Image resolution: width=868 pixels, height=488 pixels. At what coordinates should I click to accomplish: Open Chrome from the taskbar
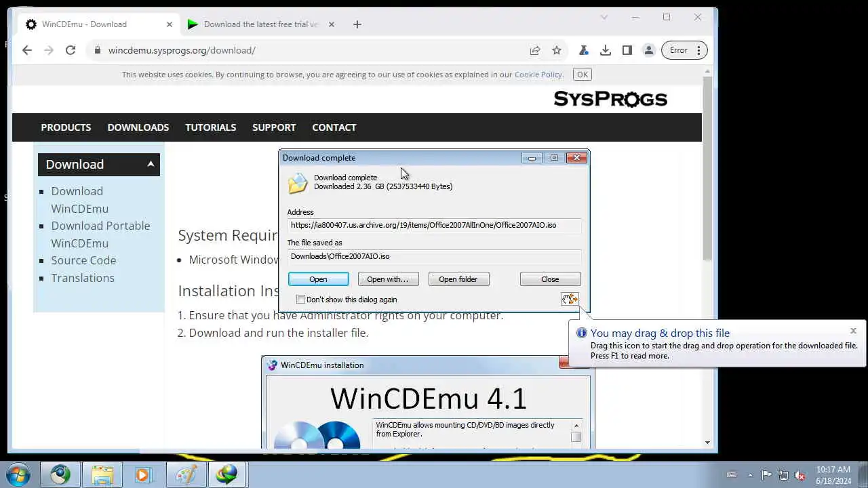coord(60,475)
